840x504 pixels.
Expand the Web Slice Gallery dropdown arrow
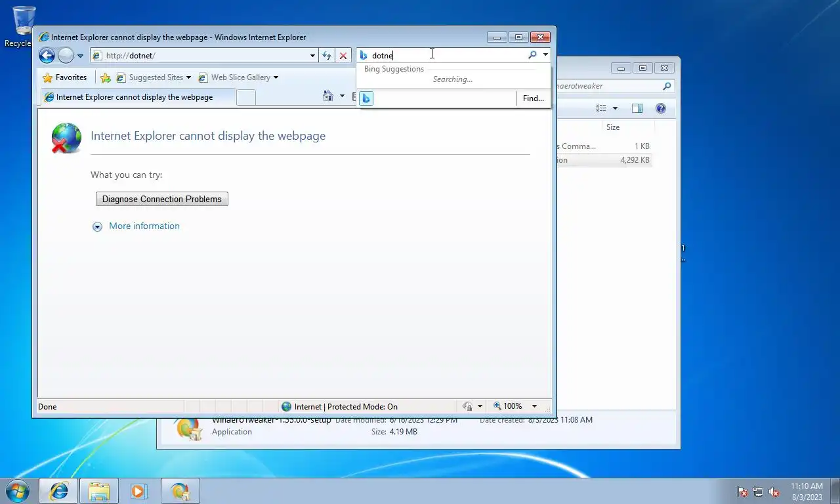pyautogui.click(x=276, y=77)
